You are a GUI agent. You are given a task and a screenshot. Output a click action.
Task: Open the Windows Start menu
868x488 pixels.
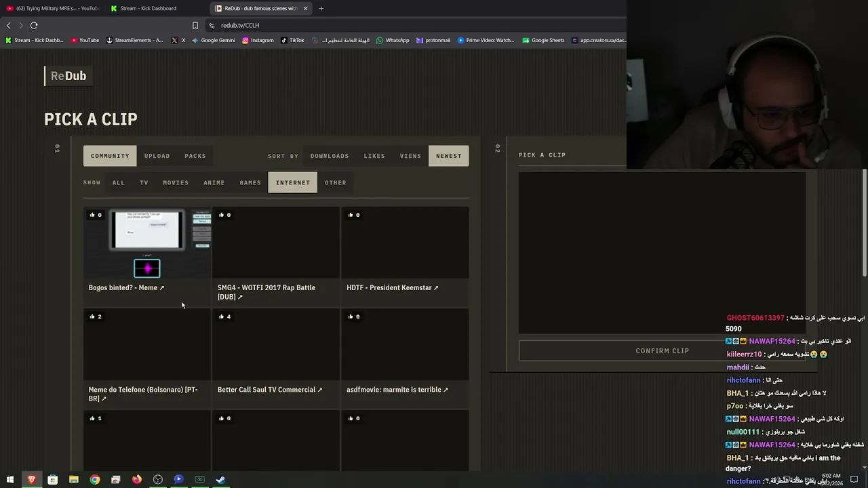tap(10, 480)
